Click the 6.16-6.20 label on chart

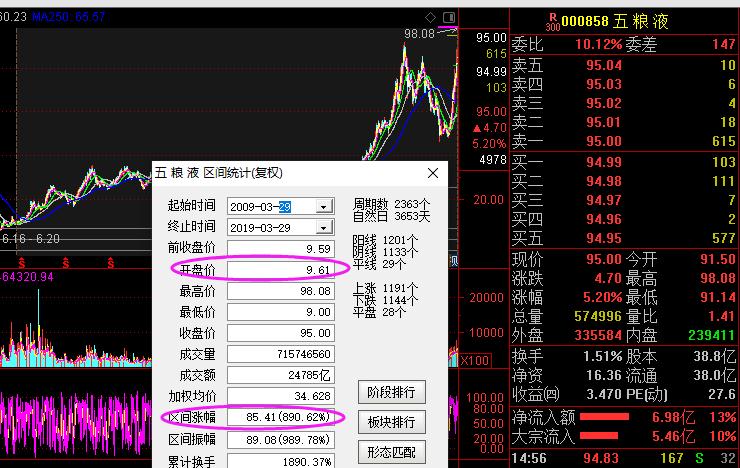tap(31, 239)
